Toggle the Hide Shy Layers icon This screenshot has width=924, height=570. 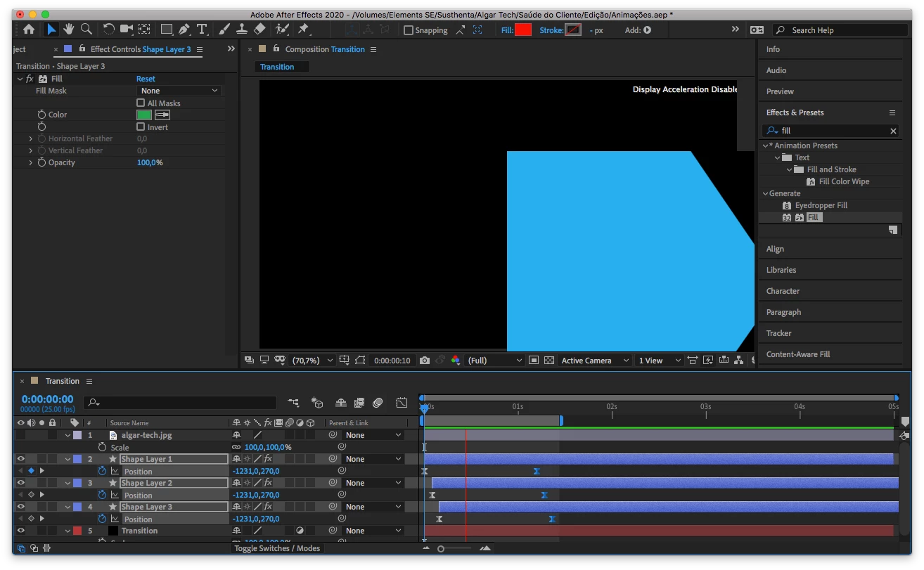coord(341,403)
